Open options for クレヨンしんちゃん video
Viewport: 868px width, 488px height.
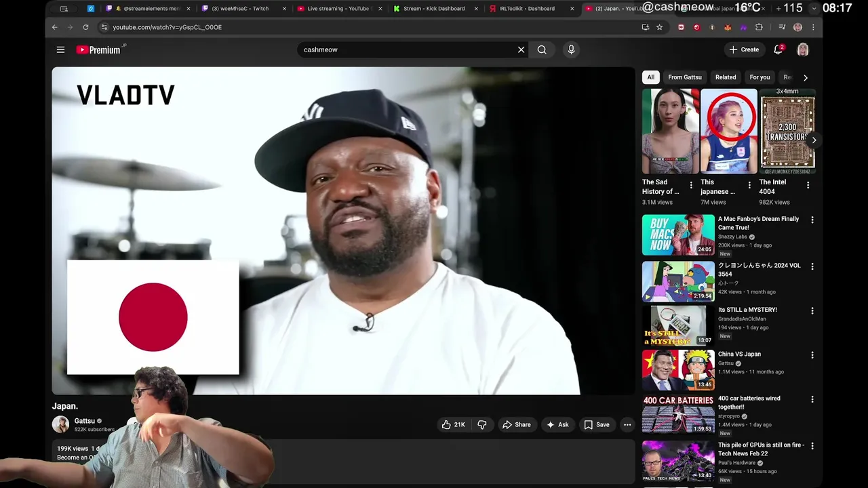pyautogui.click(x=812, y=266)
